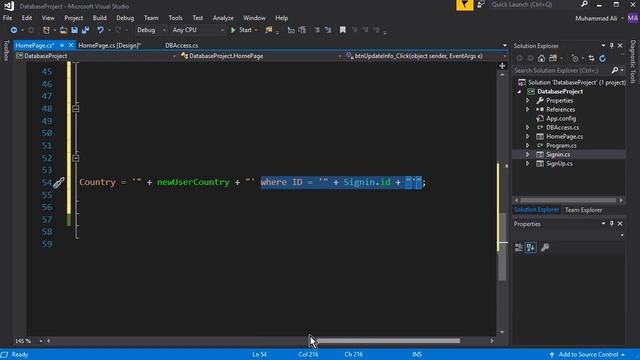Click the notifications flag icon
This screenshot has width=640, height=360.
coord(464,5)
